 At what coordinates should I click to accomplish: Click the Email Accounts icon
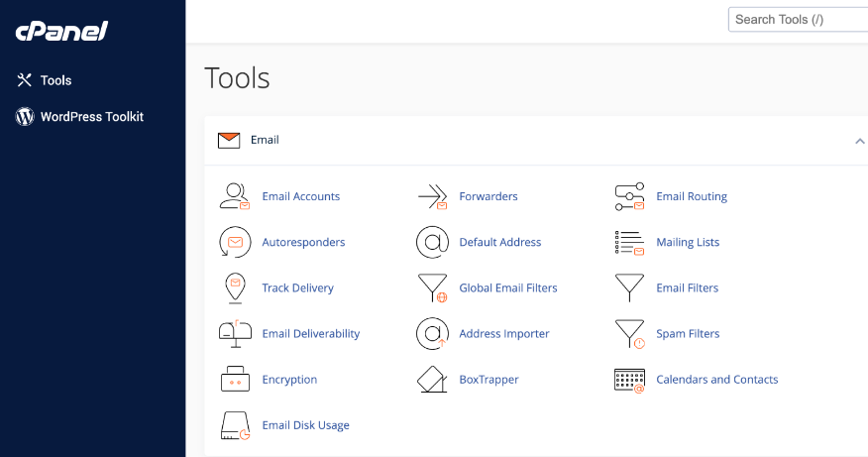click(235, 196)
